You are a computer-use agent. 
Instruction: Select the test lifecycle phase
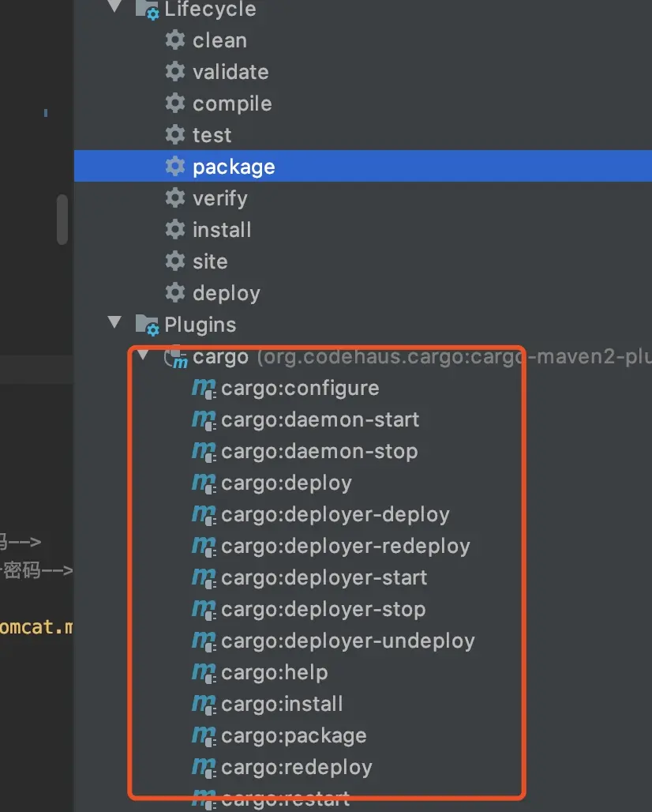(x=212, y=135)
